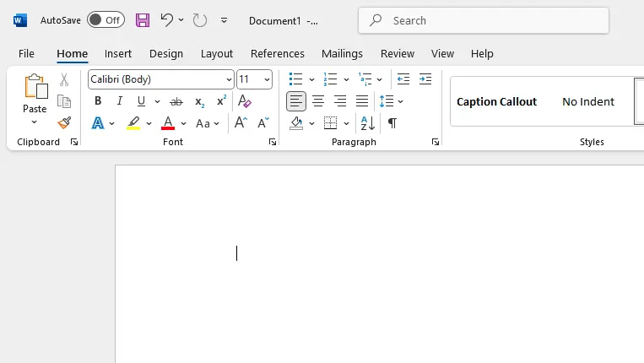Image resolution: width=644 pixels, height=363 pixels.
Task: Click the Superscript icon
Action: pyautogui.click(x=221, y=101)
